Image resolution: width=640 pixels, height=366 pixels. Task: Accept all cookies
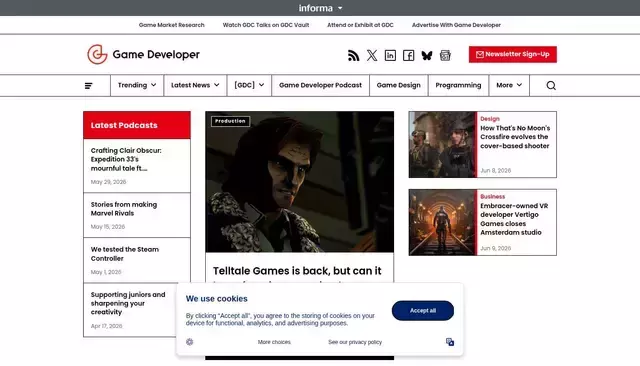coord(422,311)
